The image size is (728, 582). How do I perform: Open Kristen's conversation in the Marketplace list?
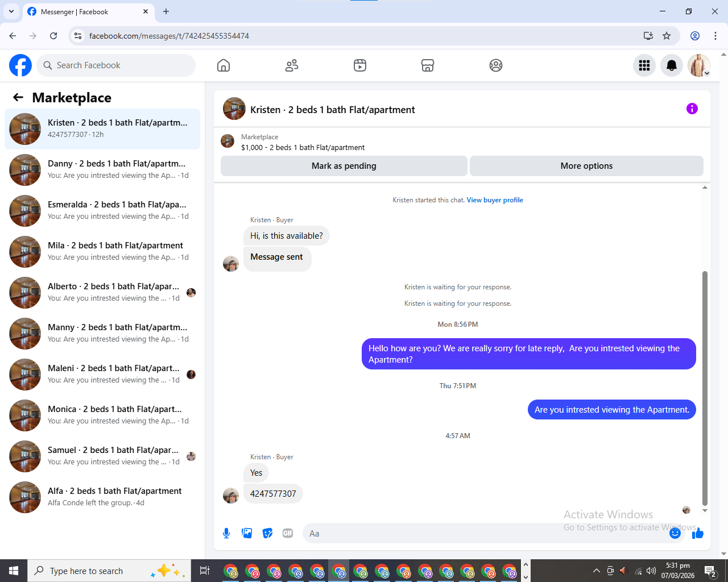pyautogui.click(x=102, y=129)
